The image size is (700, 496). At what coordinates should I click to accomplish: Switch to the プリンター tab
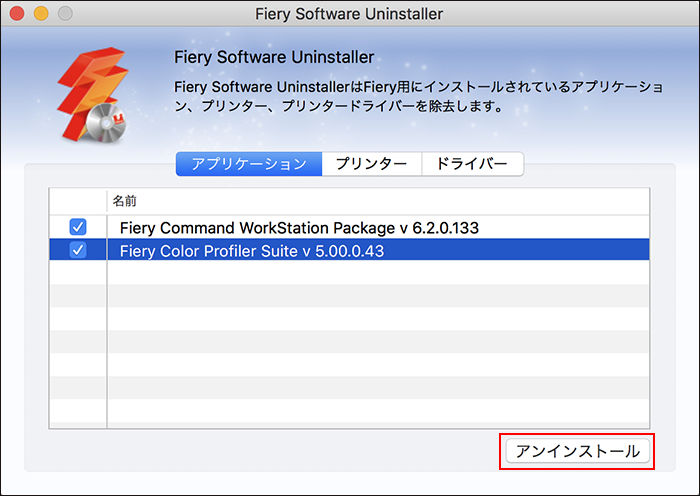(x=371, y=164)
